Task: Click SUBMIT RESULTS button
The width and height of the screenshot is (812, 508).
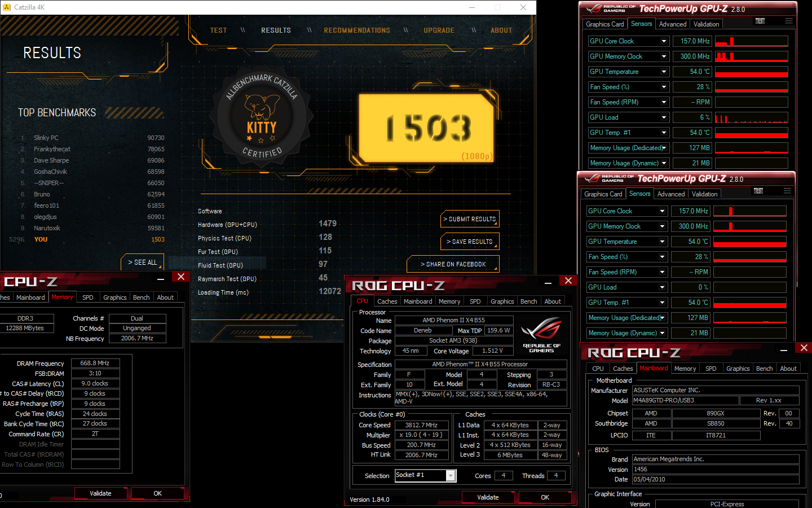Action: click(470, 219)
